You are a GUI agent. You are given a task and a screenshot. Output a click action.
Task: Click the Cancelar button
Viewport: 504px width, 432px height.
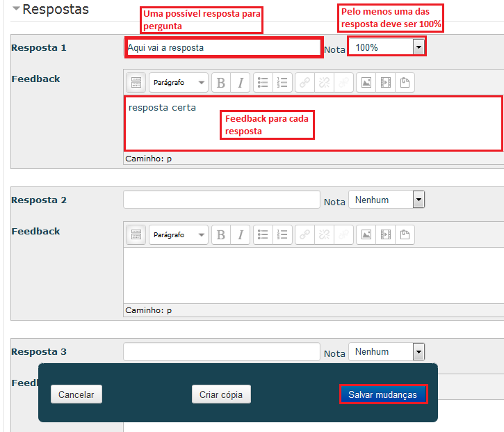click(76, 394)
